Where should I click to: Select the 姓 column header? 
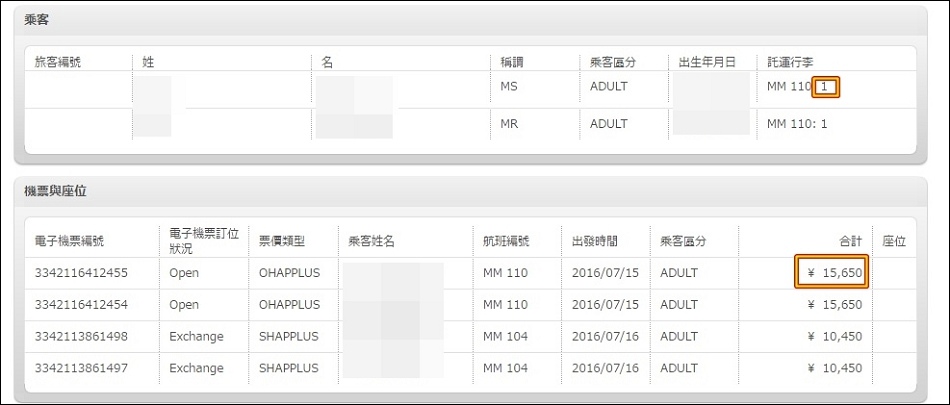tap(148, 62)
